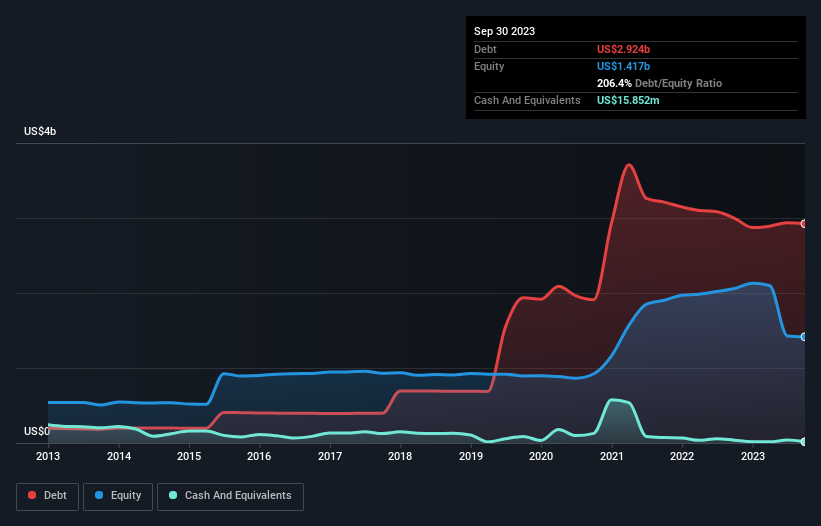
Task: Click the 2018 x-axis label
Action: tap(400, 456)
